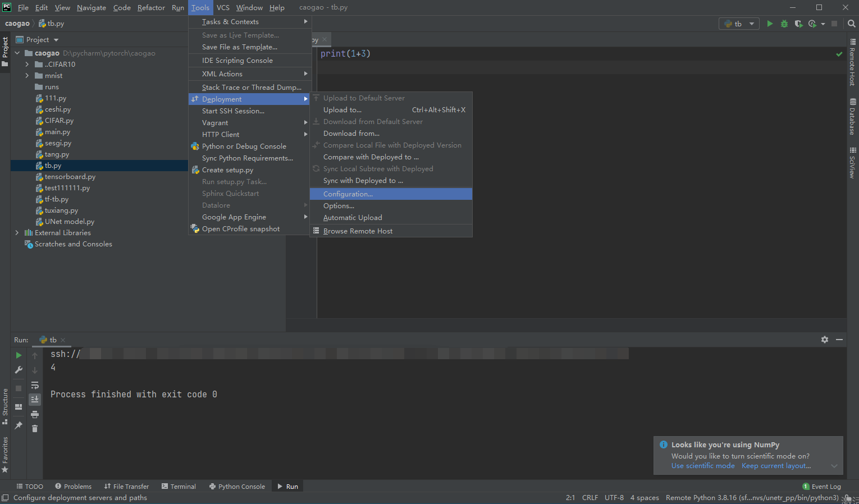Rerun tb from the Run panel
The width and height of the screenshot is (859, 504).
tap(19, 355)
